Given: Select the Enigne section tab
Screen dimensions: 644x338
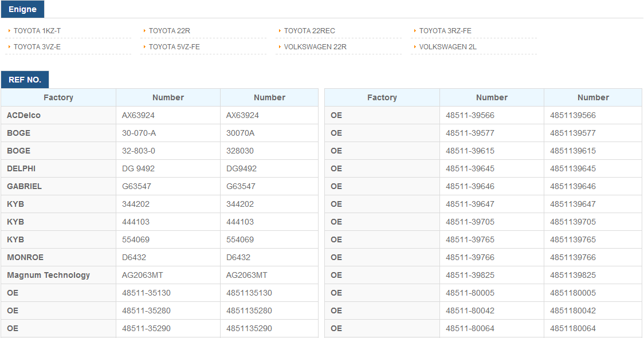Looking at the screenshot, I should point(22,9).
